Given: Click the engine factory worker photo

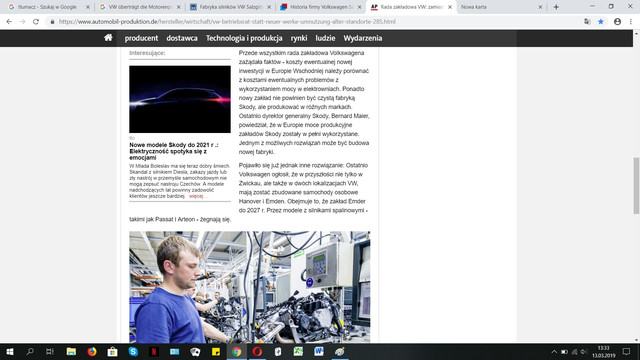Looking at the screenshot, I should click(x=250, y=287).
